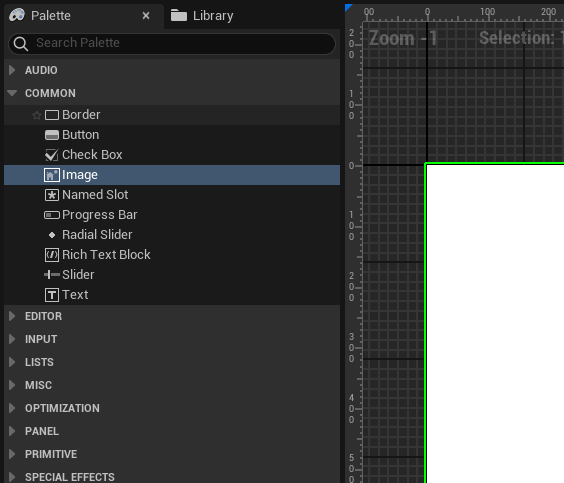Pick the Rich Text Block icon
The width and height of the screenshot is (564, 483).
pyautogui.click(x=52, y=255)
